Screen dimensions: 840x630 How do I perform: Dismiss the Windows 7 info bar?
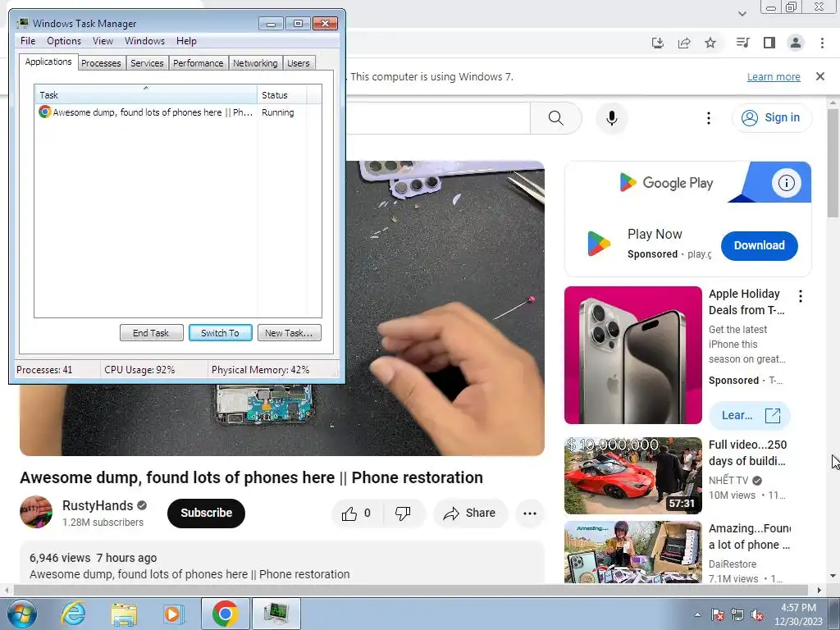tap(820, 76)
